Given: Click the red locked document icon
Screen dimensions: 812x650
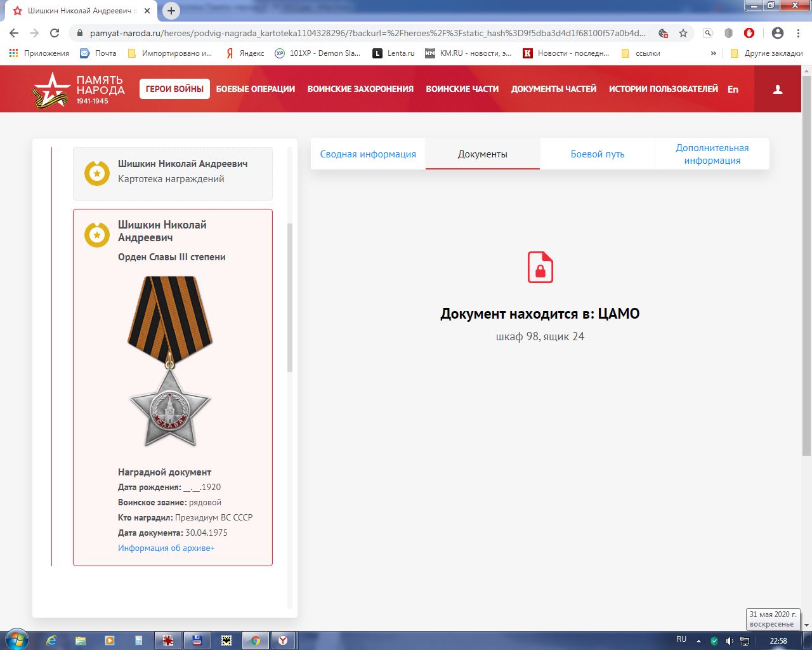Looking at the screenshot, I should pos(540,267).
